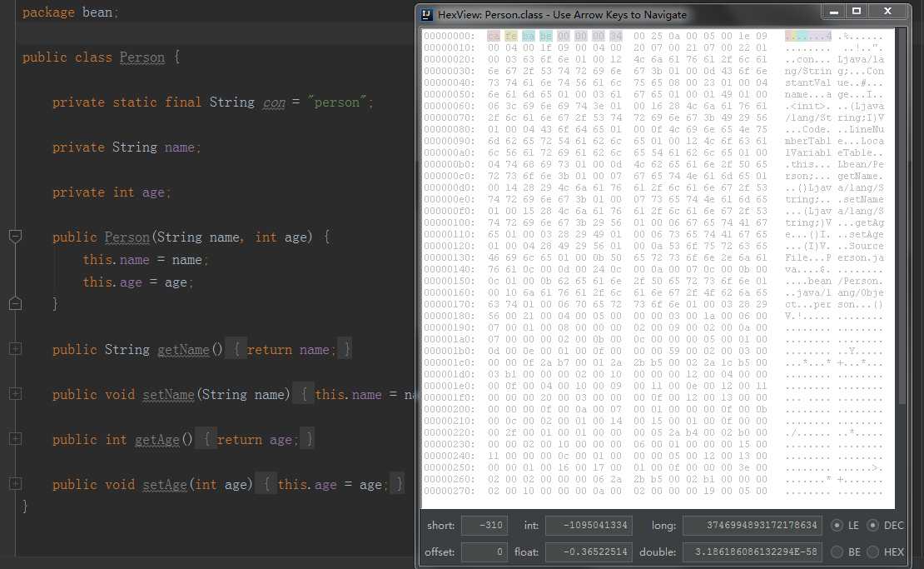924x569 pixels.
Task: Select the LE byte order radio button
Action: click(837, 526)
